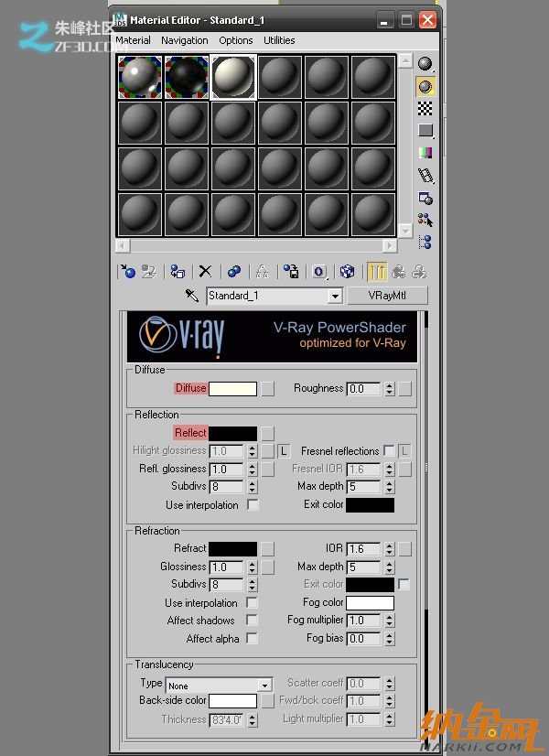Click the Fog color swatch
549x756 pixels.
(x=371, y=602)
